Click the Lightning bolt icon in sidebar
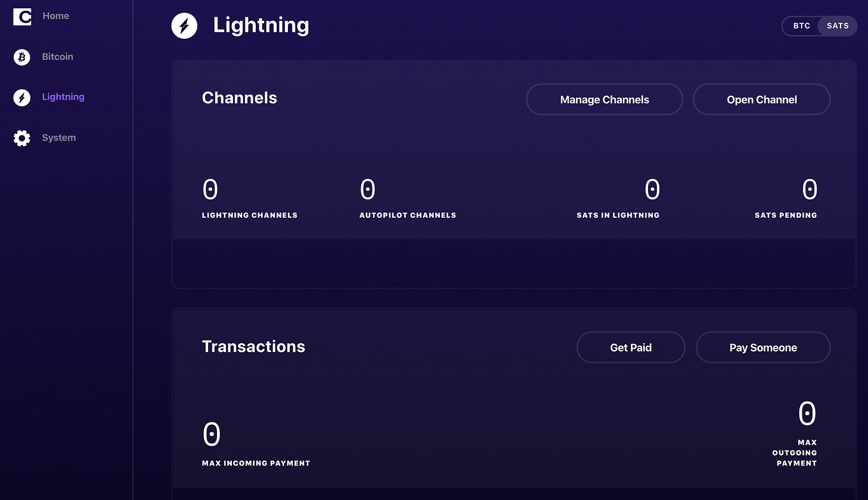Image resolution: width=868 pixels, height=500 pixels. point(22,98)
